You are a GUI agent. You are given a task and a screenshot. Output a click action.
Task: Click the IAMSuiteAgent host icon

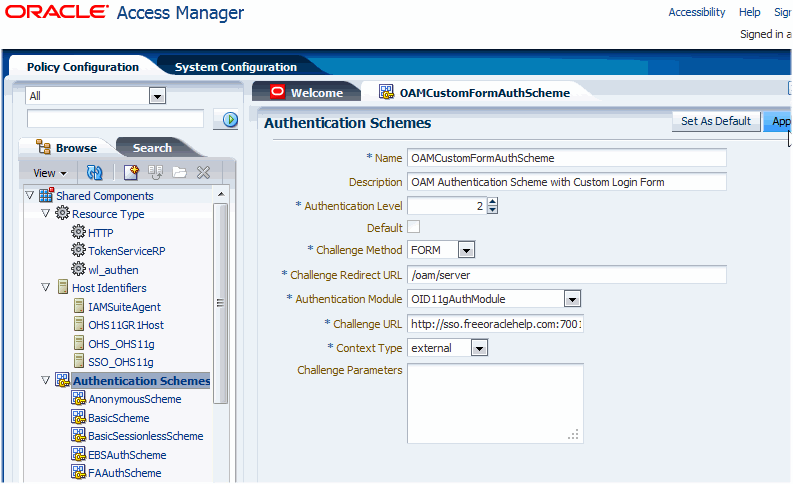pos(79,306)
